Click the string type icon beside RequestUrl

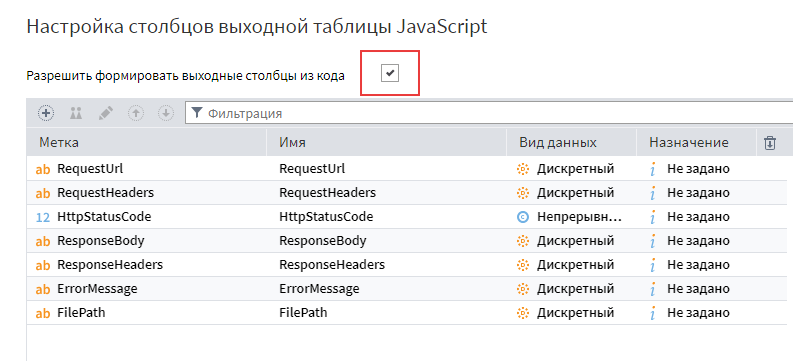(x=43, y=169)
